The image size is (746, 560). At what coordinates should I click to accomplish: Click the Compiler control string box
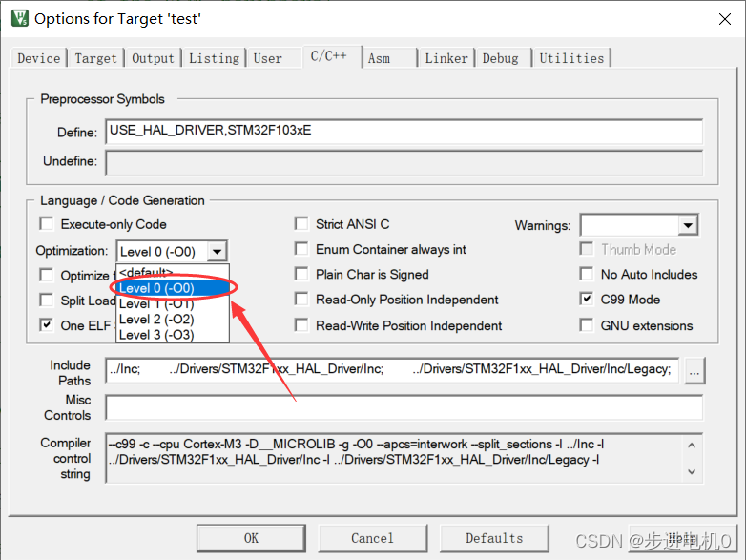[x=404, y=459]
